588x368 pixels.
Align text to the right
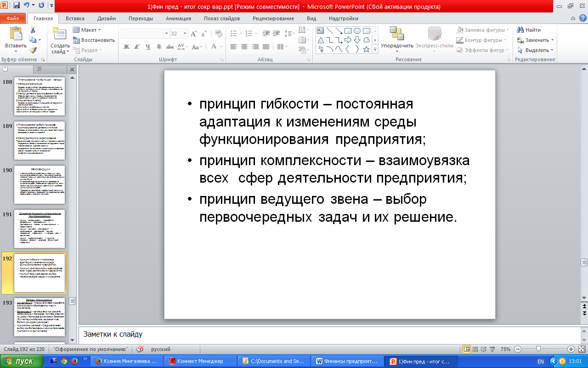coord(254,46)
